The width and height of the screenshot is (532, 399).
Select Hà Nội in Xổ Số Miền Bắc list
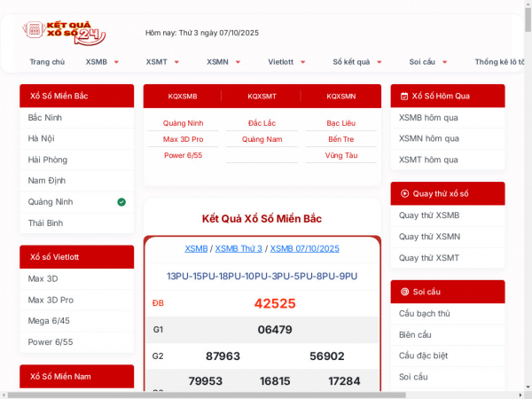click(42, 138)
